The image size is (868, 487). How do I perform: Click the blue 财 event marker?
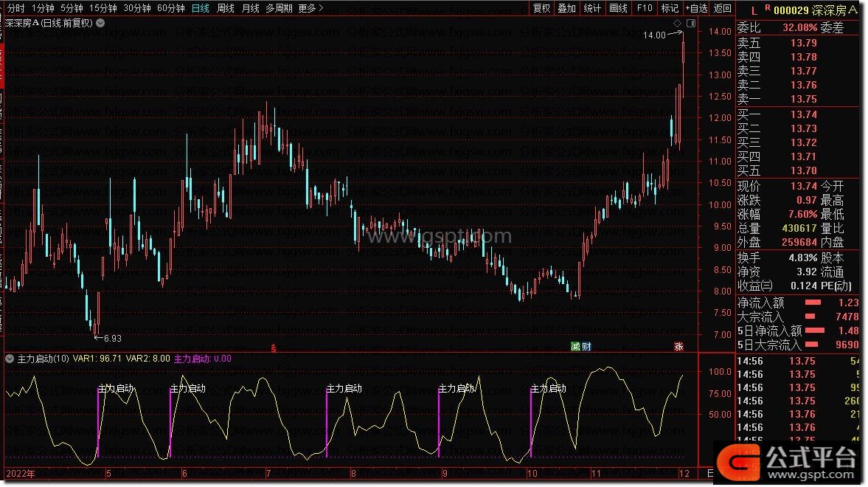pyautogui.click(x=587, y=346)
